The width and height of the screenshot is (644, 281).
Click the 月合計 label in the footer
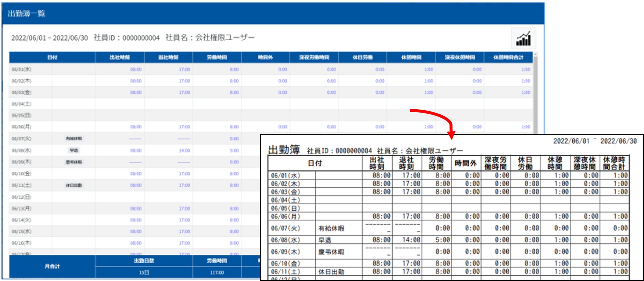point(52,266)
